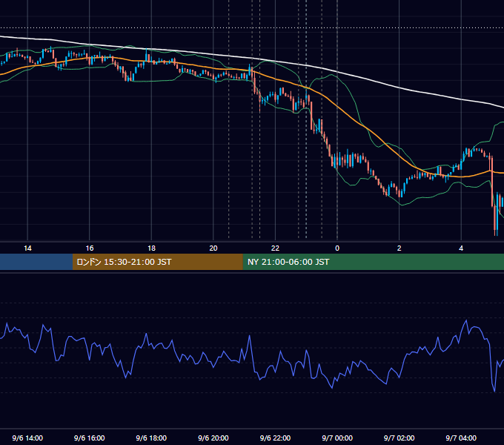Click the 9/7 02:00 date label
Screen dimensions: 504x445
(399, 438)
